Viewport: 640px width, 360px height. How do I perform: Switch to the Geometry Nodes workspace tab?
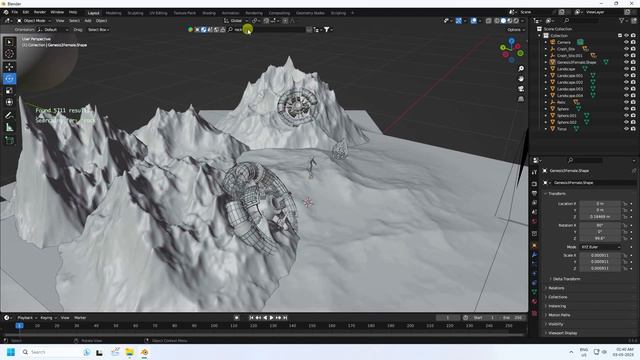(x=310, y=13)
